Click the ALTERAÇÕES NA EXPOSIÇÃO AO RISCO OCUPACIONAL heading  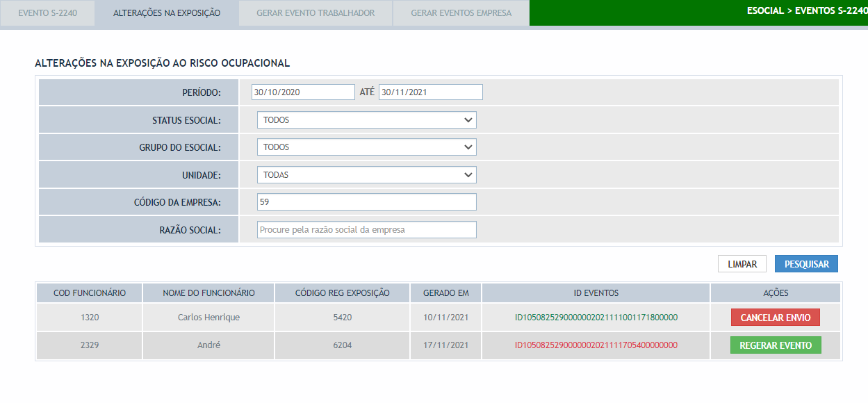[x=162, y=63]
